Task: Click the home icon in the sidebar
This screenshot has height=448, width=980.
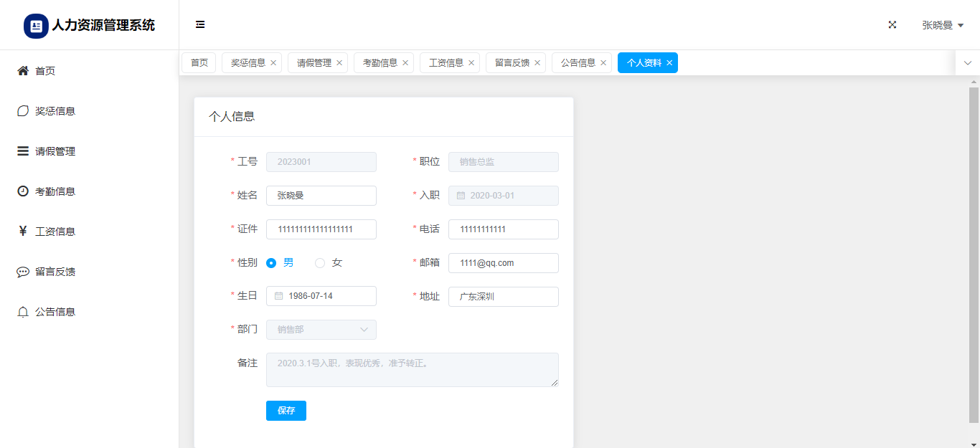Action: pos(23,71)
